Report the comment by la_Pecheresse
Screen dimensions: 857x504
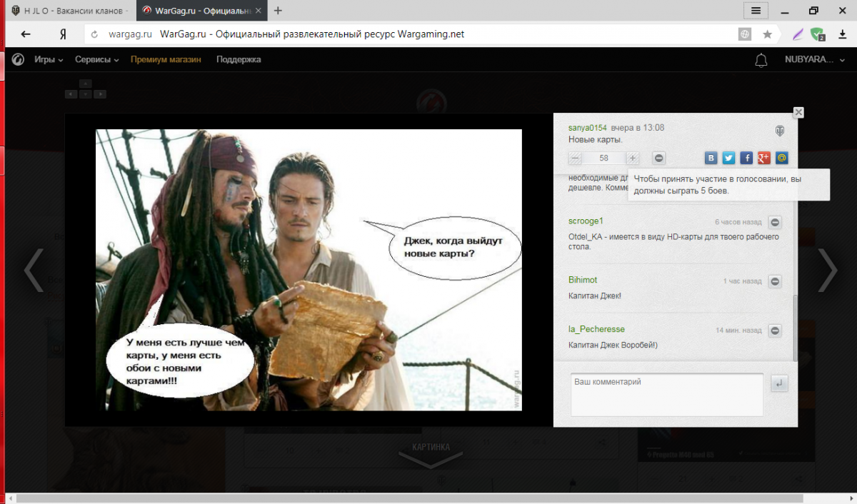pyautogui.click(x=775, y=331)
